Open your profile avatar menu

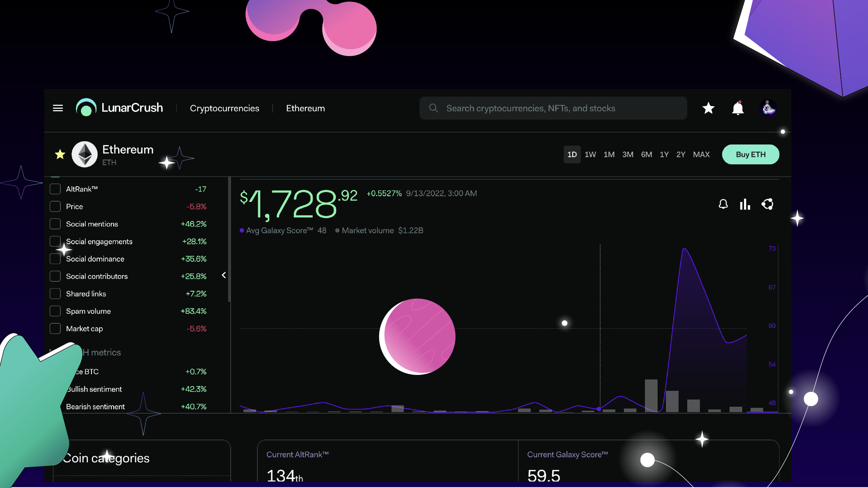769,108
